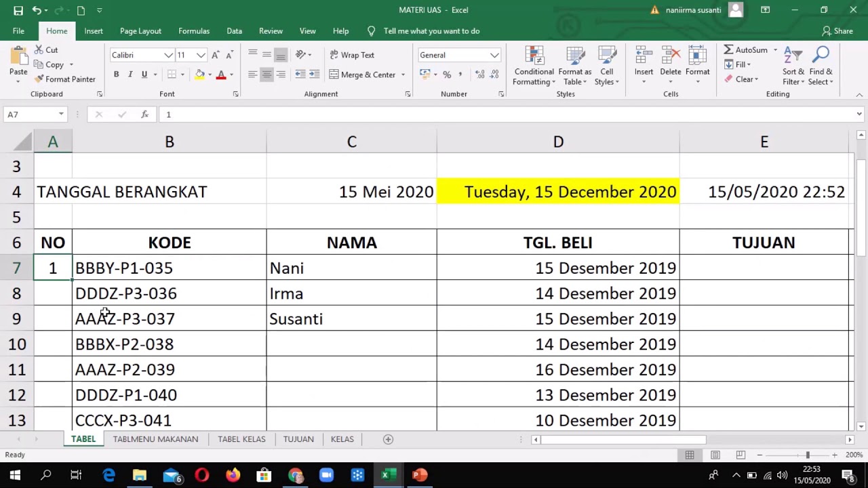The image size is (868, 488).
Task: Open File Explorer from taskbar
Action: [x=140, y=475]
